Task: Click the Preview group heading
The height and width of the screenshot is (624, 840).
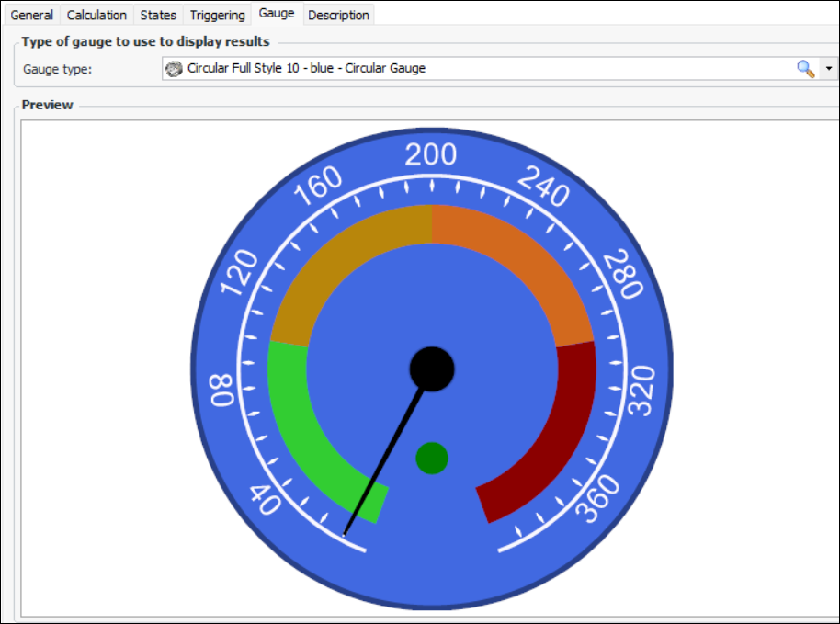Action: tap(47, 105)
